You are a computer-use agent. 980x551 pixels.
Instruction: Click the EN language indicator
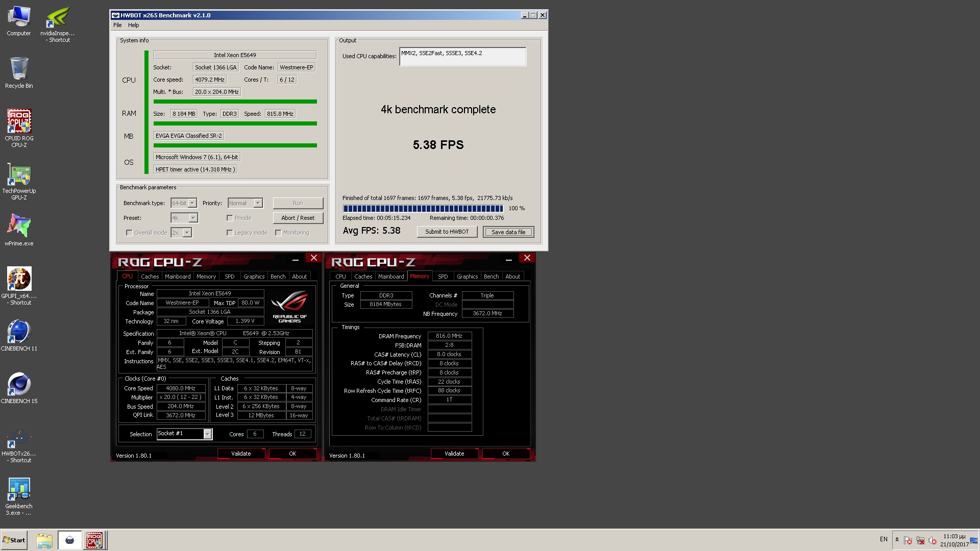click(884, 539)
